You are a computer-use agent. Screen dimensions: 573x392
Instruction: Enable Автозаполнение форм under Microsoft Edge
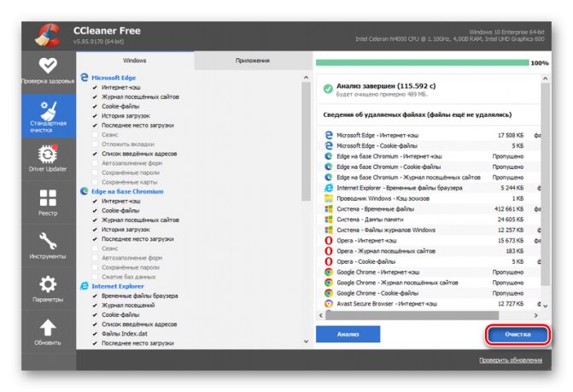coord(95,163)
